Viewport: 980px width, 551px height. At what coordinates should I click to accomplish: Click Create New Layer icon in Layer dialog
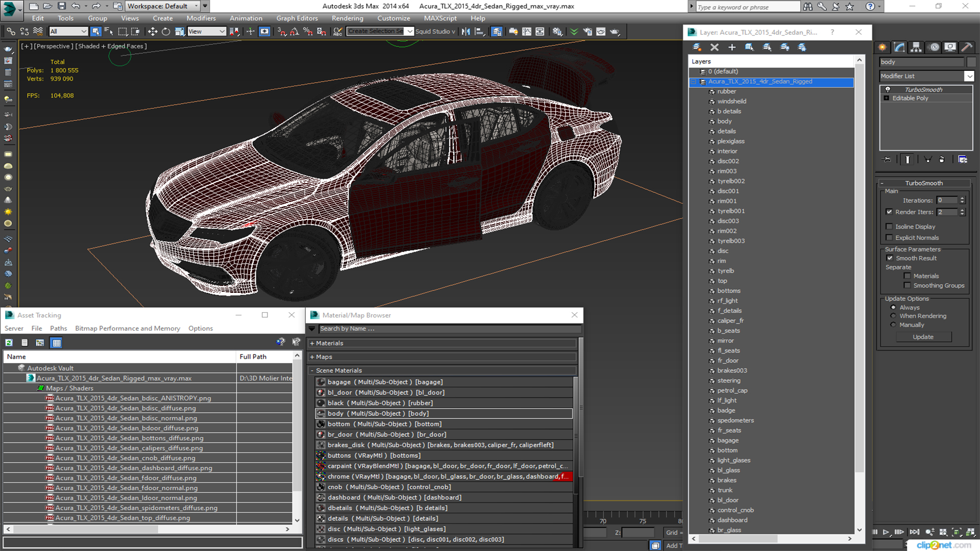point(697,47)
